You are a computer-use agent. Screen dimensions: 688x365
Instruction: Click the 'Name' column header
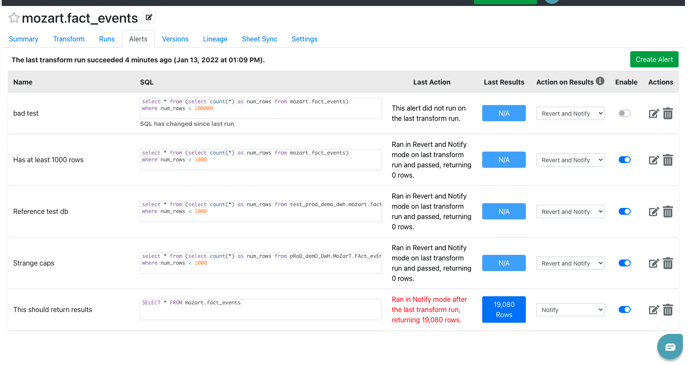[23, 82]
